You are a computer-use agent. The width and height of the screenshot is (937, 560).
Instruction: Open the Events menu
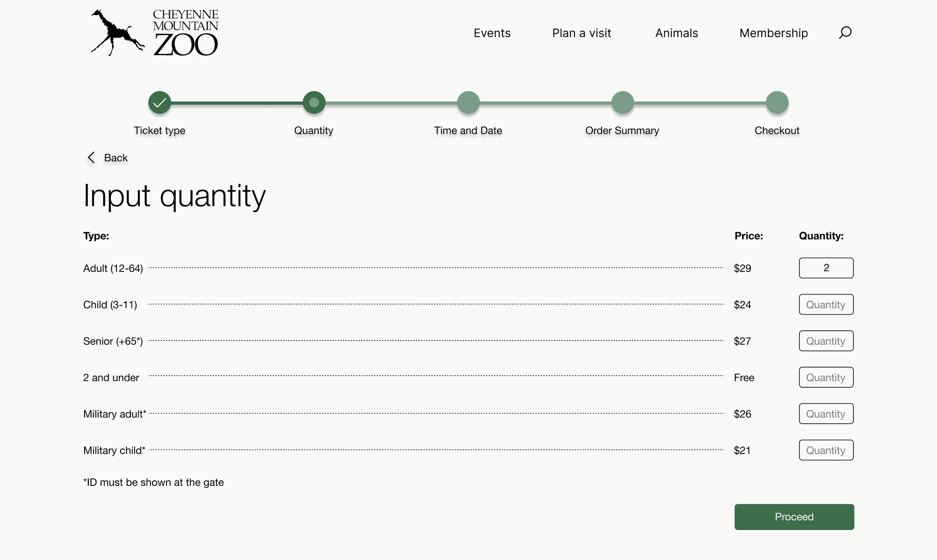[x=492, y=33]
